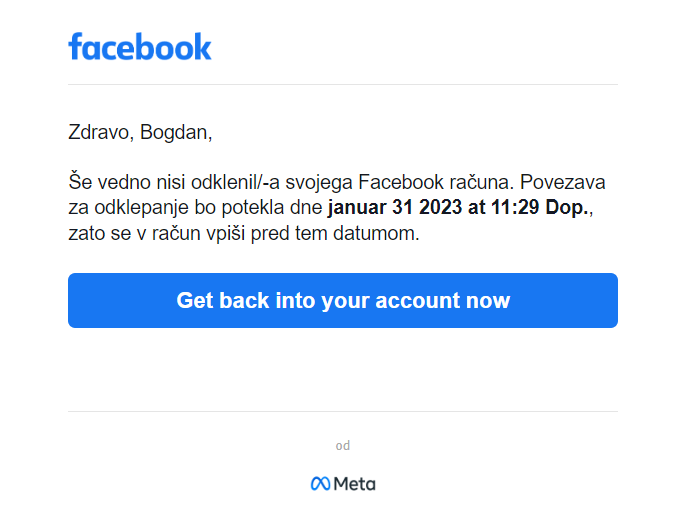Click the divider line under facebook logo

(343, 84)
